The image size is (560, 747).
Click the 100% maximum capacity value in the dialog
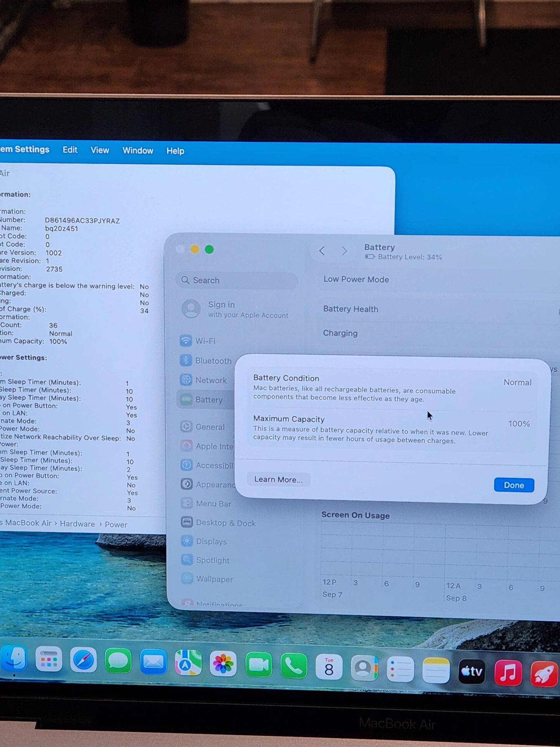519,424
